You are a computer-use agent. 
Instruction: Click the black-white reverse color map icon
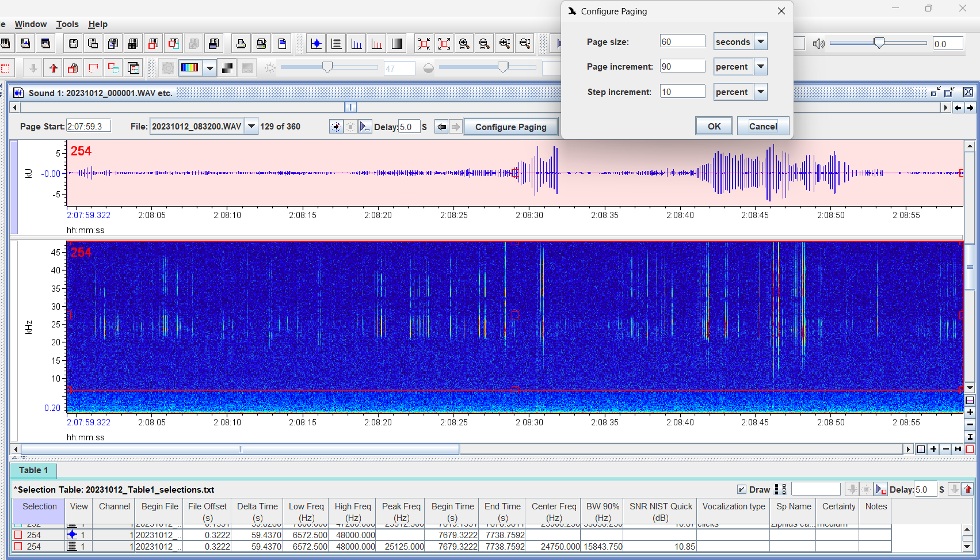pos(227,68)
